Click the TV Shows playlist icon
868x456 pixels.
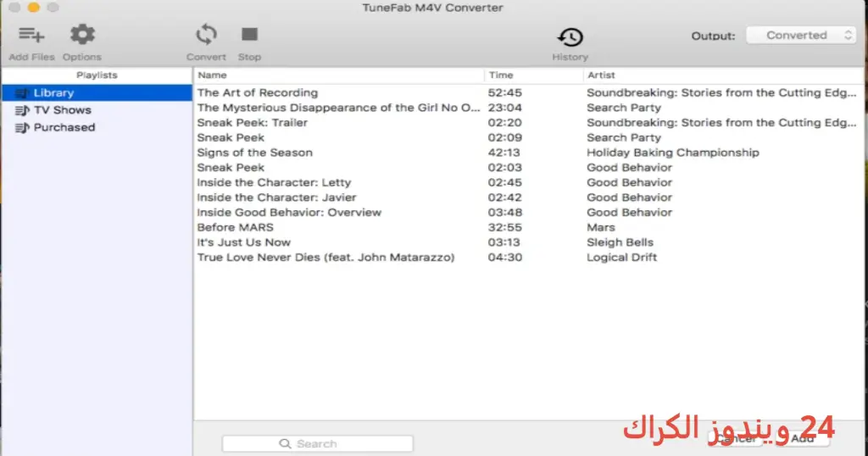[x=22, y=110]
